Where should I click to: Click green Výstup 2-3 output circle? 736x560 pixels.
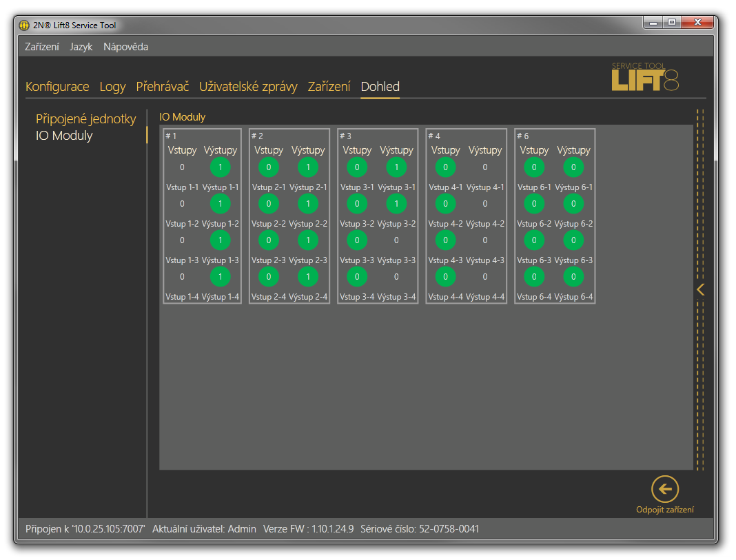coord(308,240)
